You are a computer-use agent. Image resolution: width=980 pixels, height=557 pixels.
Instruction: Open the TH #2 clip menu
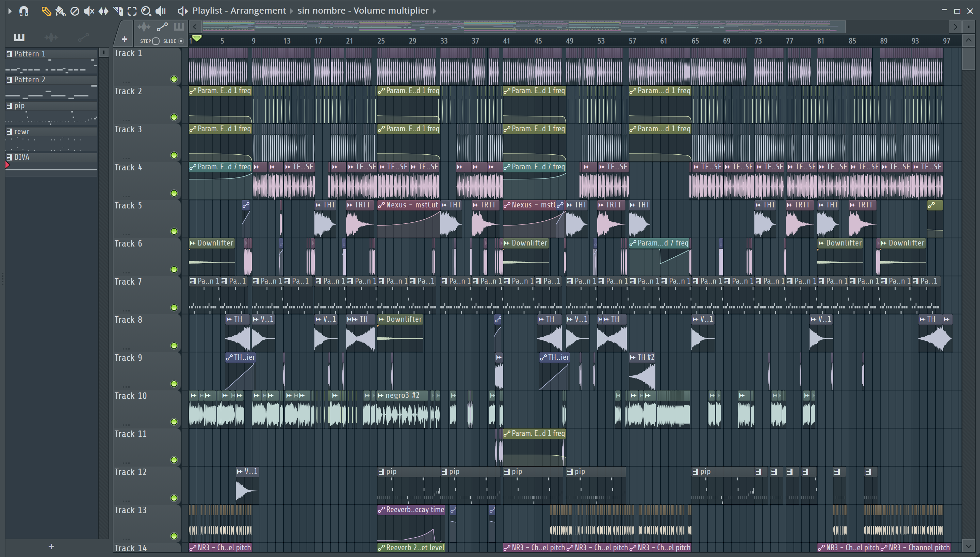tap(633, 357)
